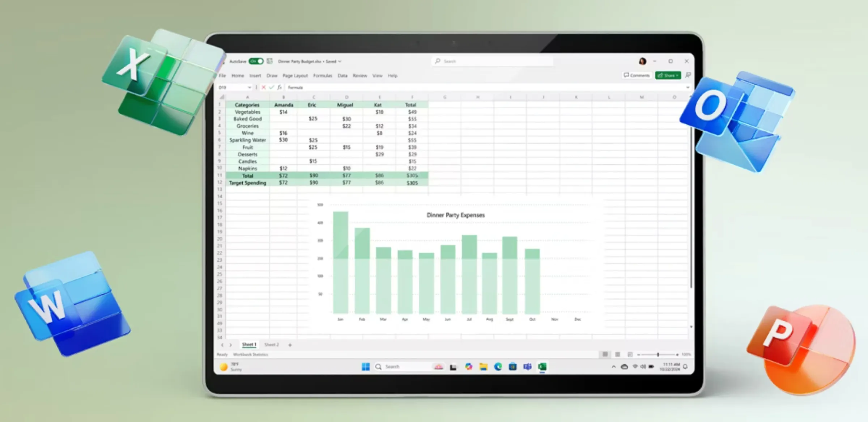The width and height of the screenshot is (868, 422).
Task: Click the 100% zoom level
Action: click(x=686, y=354)
